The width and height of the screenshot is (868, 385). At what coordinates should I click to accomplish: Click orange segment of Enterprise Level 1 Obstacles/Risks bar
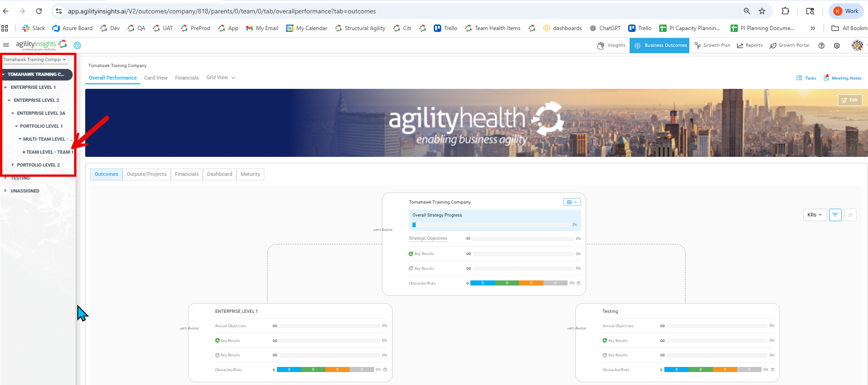coord(337,370)
